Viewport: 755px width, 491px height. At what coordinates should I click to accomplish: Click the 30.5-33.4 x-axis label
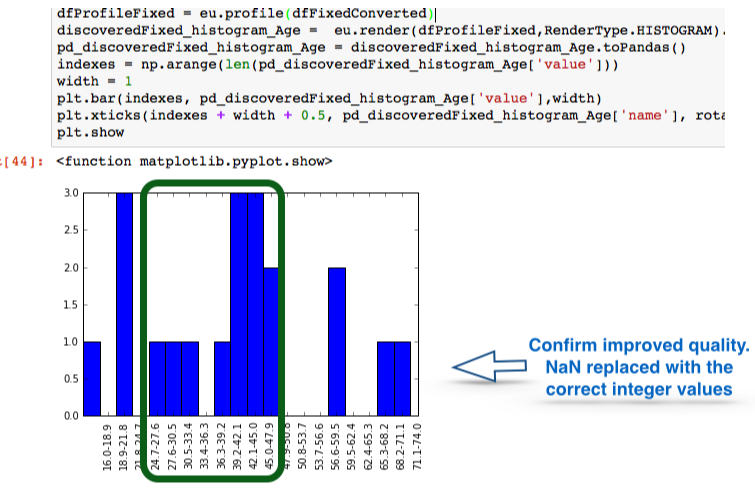(x=189, y=447)
